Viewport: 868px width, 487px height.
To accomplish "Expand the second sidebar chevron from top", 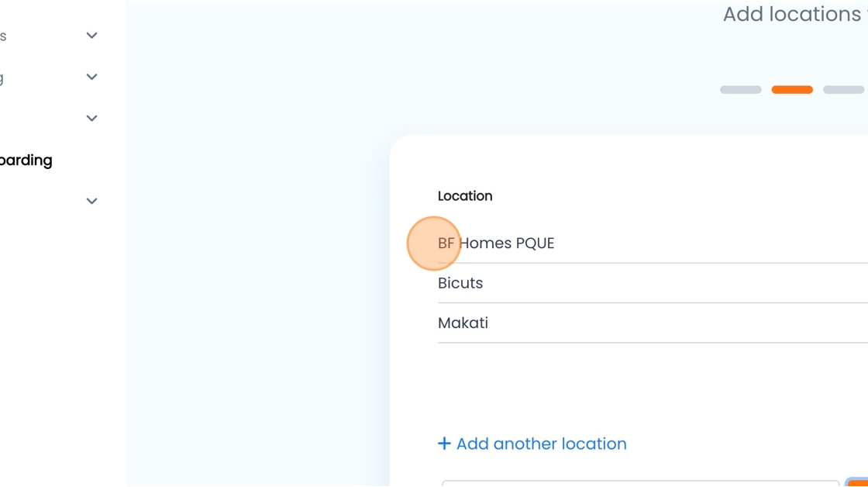I will point(92,77).
